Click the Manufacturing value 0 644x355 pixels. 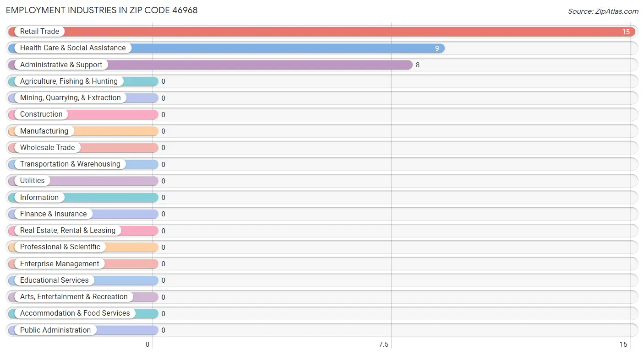pos(163,131)
